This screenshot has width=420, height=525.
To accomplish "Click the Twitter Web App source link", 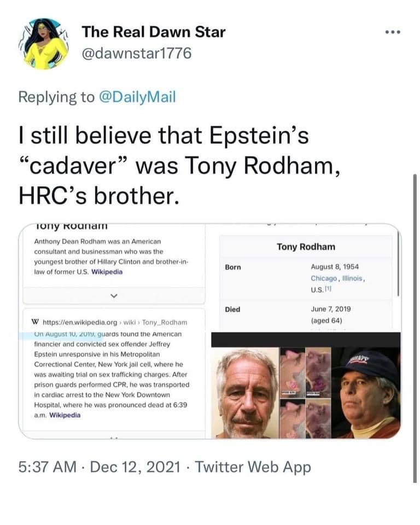I will (253, 468).
